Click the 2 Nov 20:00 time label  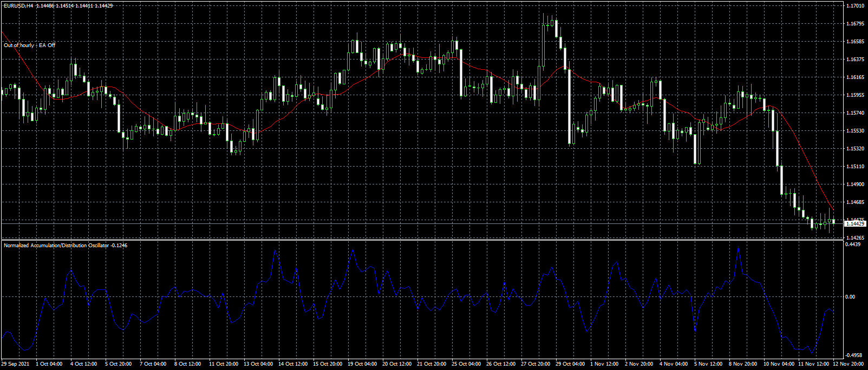tap(639, 364)
